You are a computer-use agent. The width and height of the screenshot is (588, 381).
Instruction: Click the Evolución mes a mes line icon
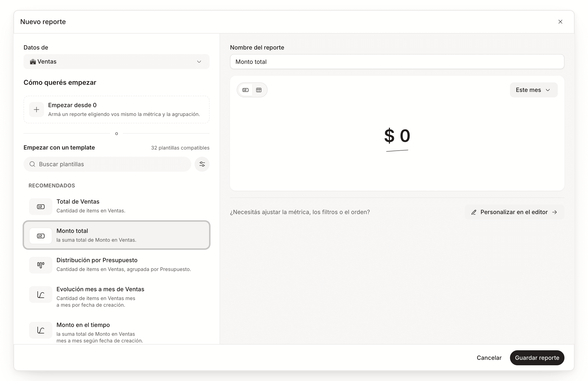point(41,294)
